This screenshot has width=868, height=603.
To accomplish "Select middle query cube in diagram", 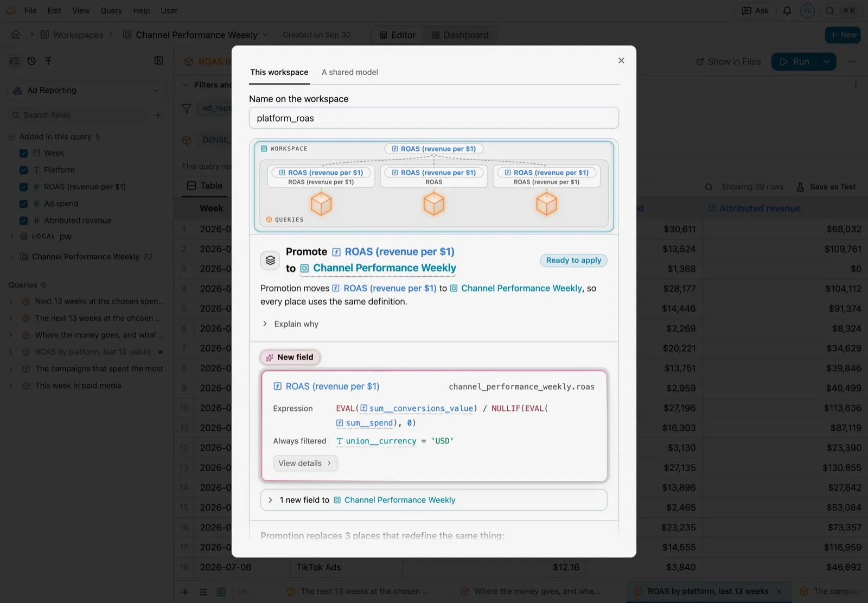I will (x=433, y=205).
